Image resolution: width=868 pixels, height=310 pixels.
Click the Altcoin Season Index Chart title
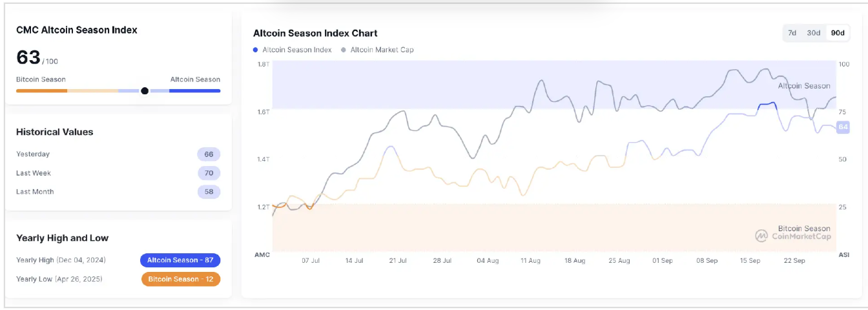click(x=315, y=33)
